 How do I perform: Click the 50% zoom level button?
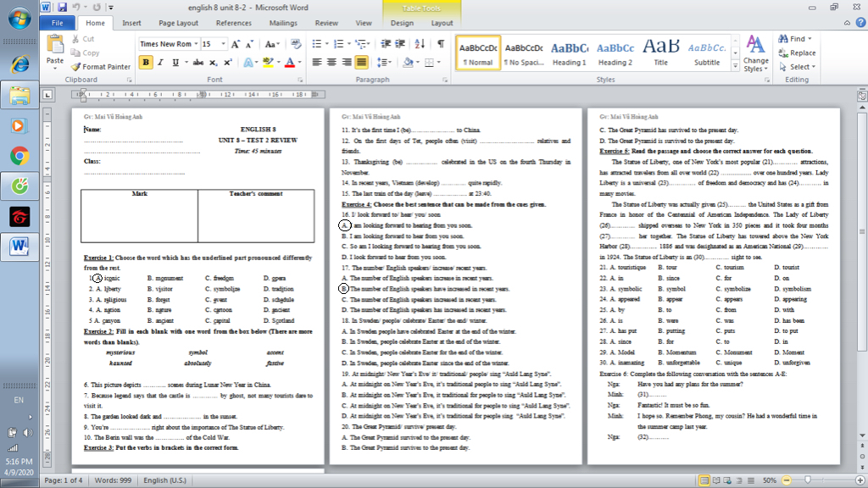pyautogui.click(x=770, y=480)
